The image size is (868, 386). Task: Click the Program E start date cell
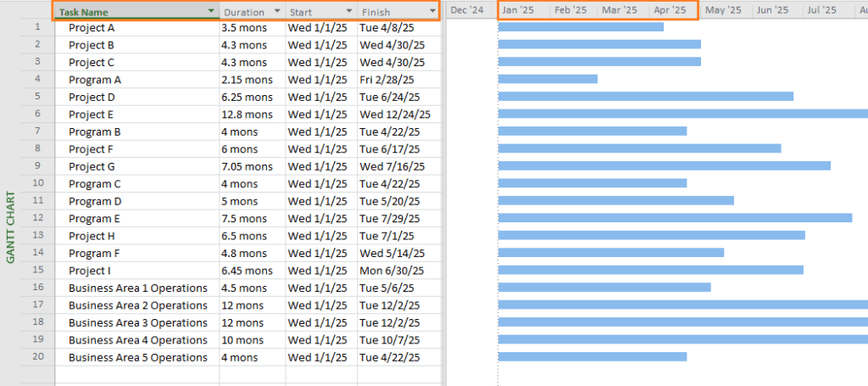(317, 218)
